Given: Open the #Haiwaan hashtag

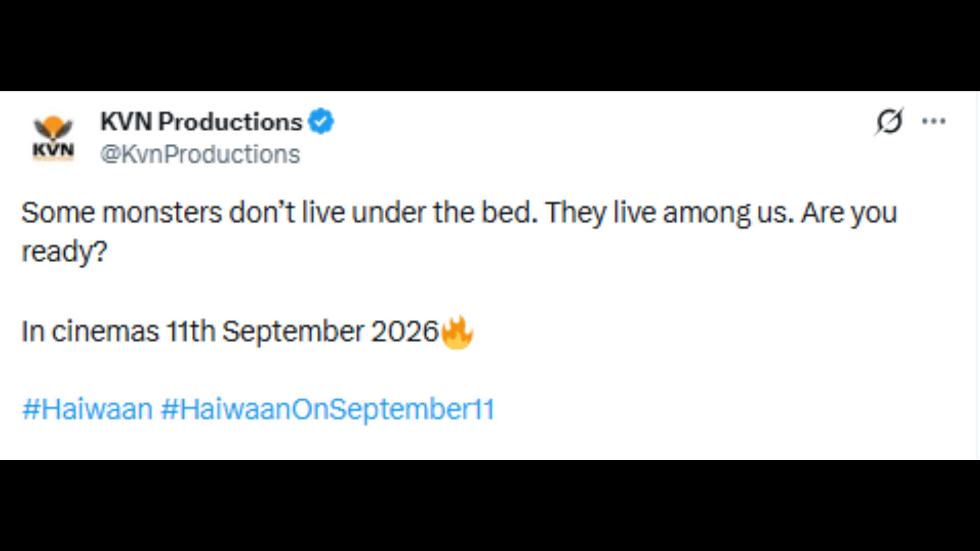Looking at the screenshot, I should 87,409.
